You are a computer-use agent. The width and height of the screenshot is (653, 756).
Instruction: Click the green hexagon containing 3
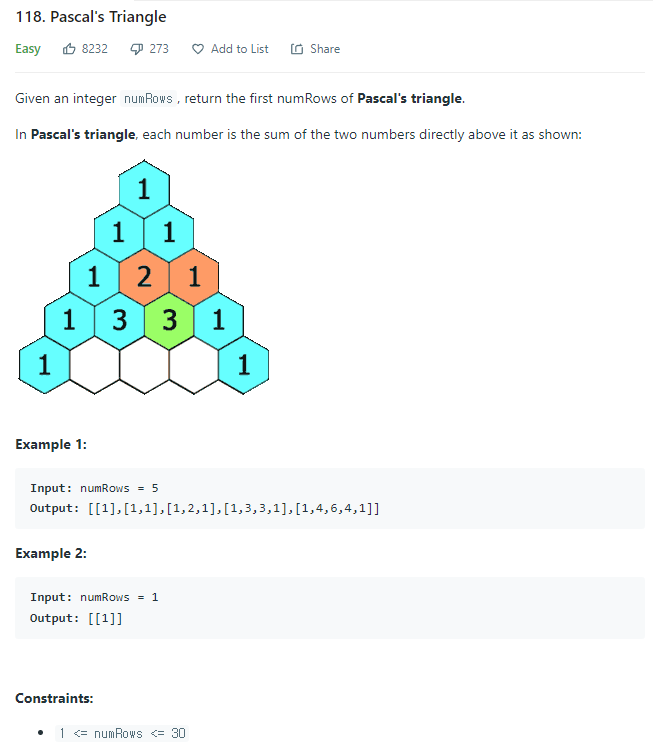point(169,322)
